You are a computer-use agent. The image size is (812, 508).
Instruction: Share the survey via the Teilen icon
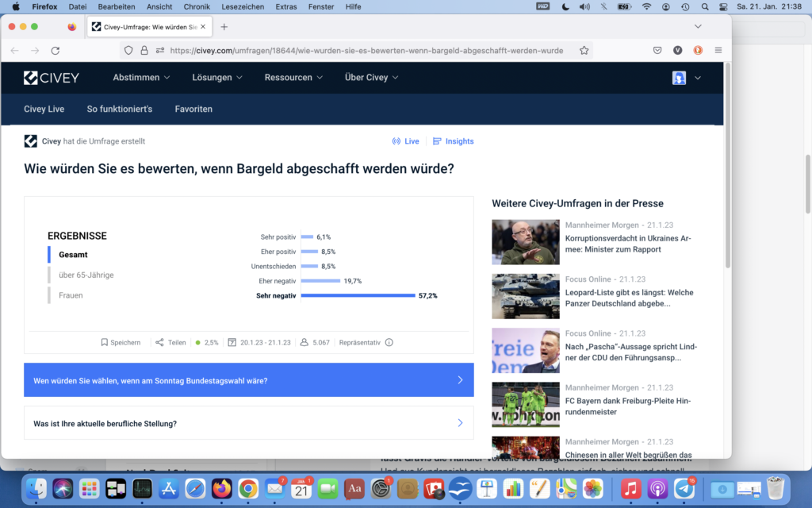159,343
